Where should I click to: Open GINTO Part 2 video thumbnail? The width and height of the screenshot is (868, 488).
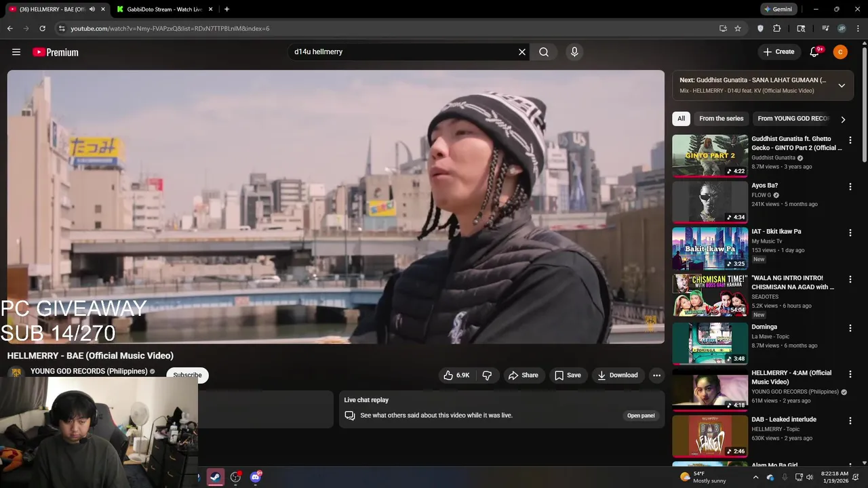[710, 155]
